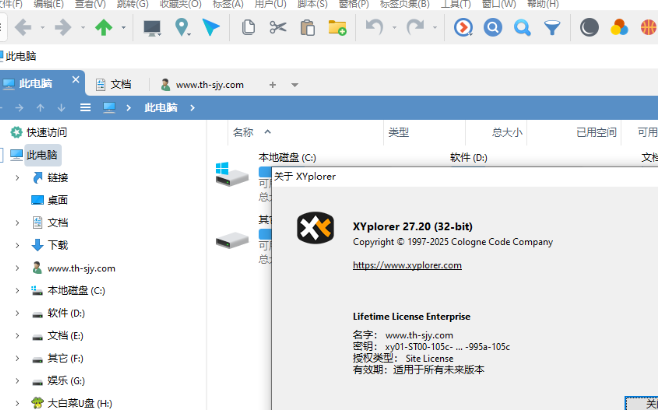Go up one level with green arrow
The image size is (658, 410).
[x=104, y=28]
